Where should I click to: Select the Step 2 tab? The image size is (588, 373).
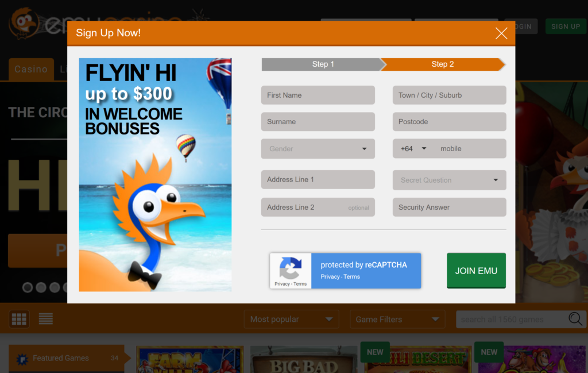[443, 64]
